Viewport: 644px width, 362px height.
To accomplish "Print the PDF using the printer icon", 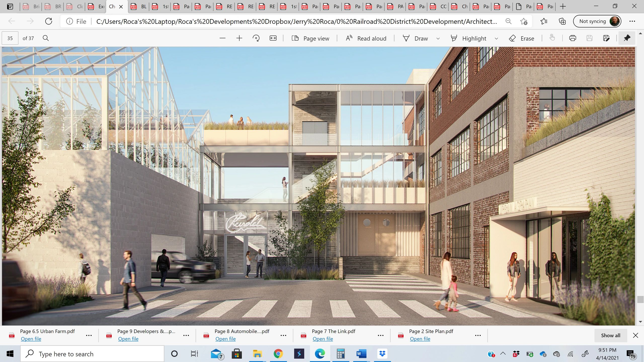I will click(x=573, y=38).
